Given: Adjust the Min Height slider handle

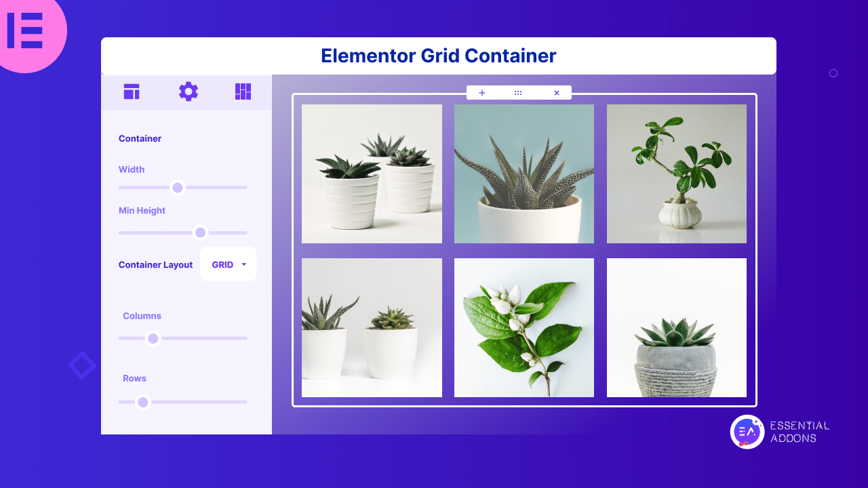Looking at the screenshot, I should [x=200, y=232].
